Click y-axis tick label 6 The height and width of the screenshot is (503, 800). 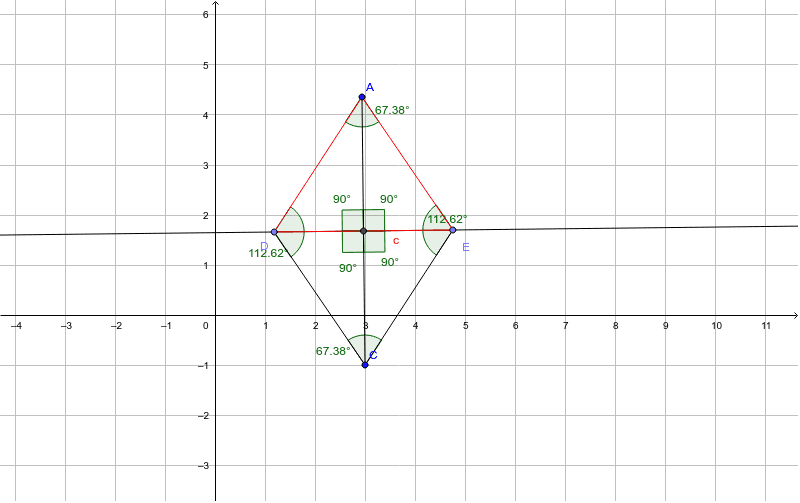[206, 14]
